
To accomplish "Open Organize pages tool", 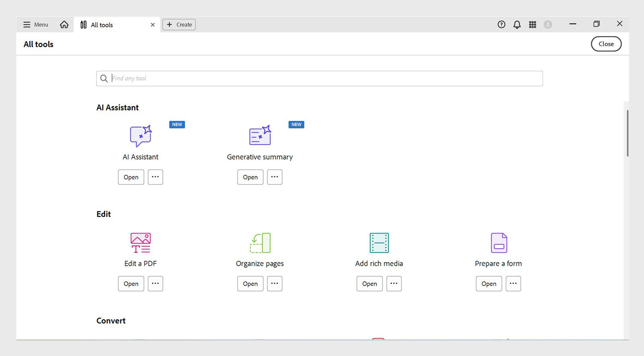I will point(250,284).
